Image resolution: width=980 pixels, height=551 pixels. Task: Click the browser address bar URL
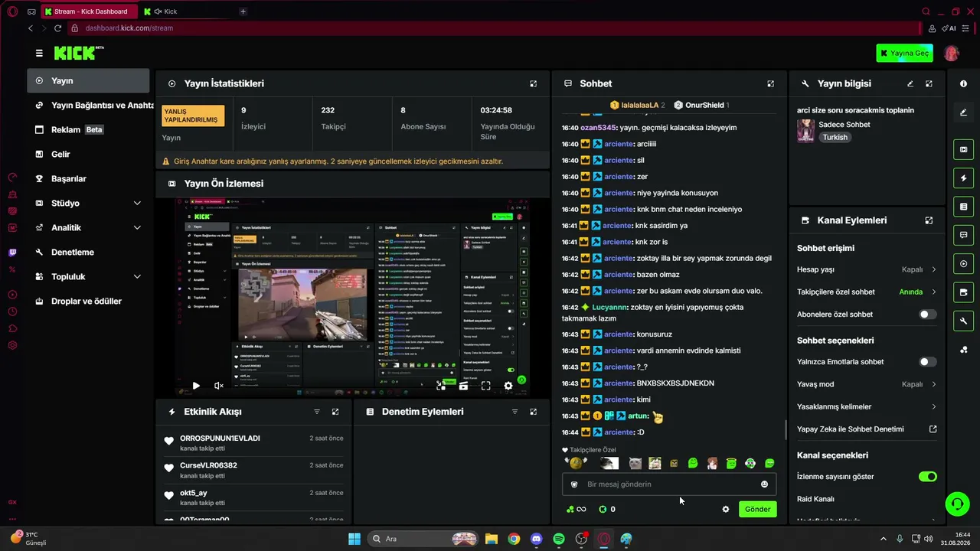click(129, 28)
